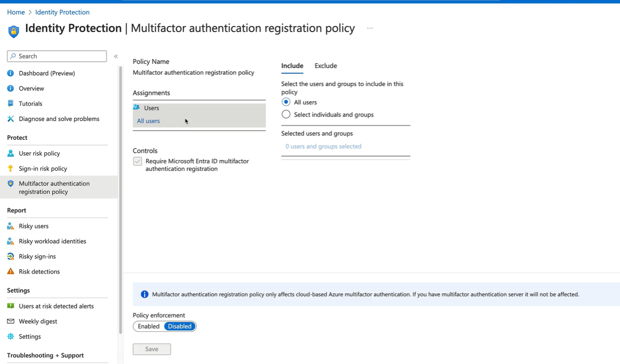Click the Tutorials book icon
The height and width of the screenshot is (364, 620).
11,103
